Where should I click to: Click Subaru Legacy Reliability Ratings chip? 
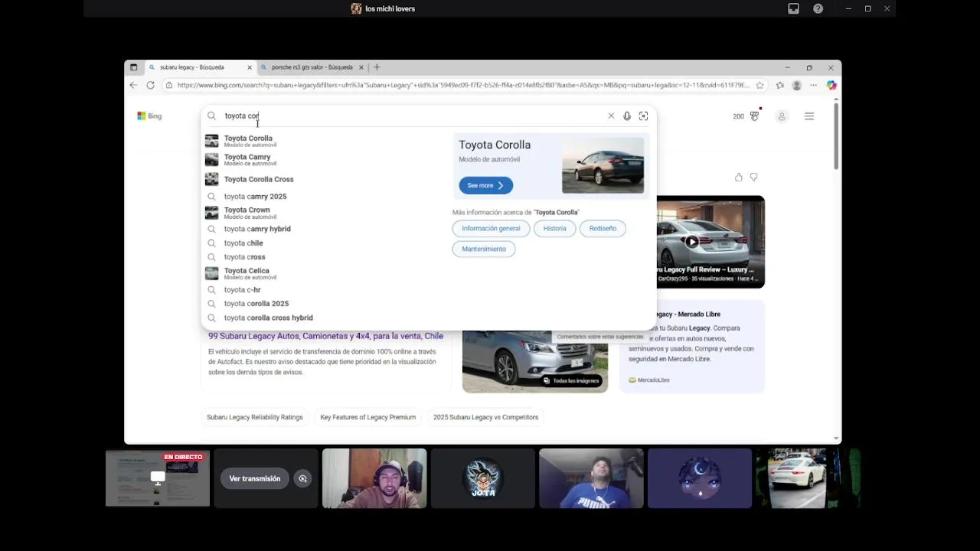click(x=255, y=417)
